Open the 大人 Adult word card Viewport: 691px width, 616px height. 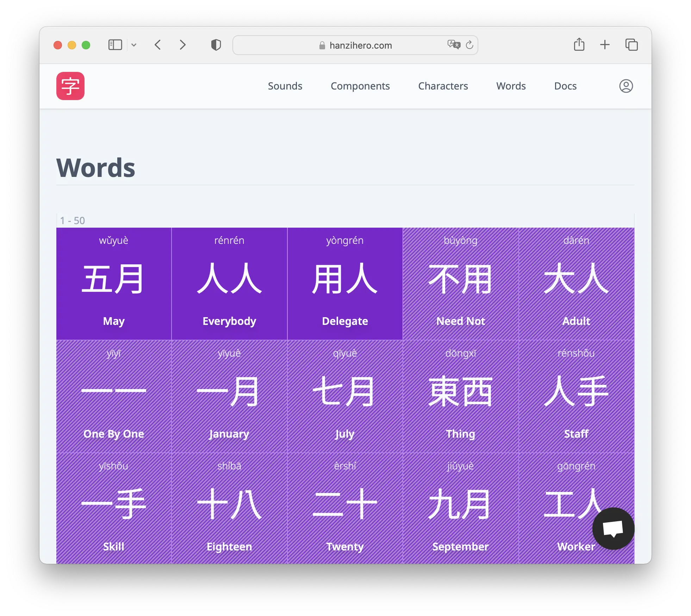[x=576, y=284]
